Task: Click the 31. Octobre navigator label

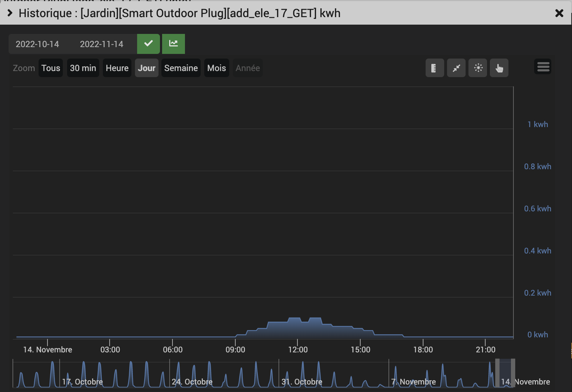Action: tap(302, 382)
